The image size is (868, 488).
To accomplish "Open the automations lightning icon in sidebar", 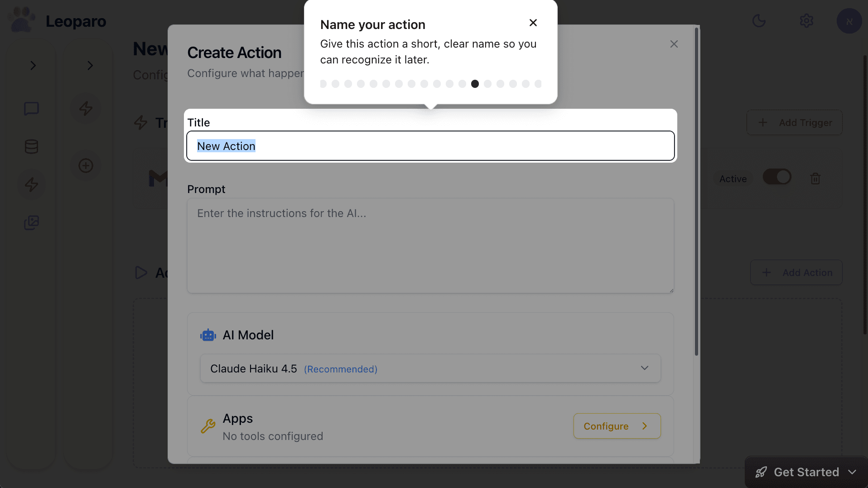I will click(x=31, y=184).
